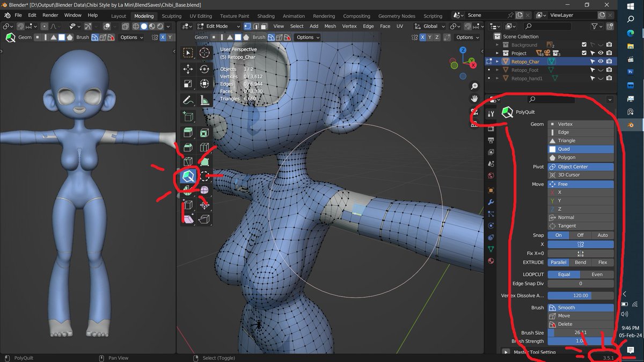Activate the Add Cube tool
Screen dimensions: 644x362
[x=188, y=116]
